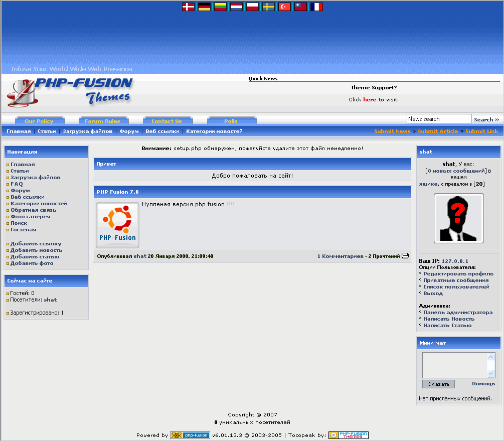Click the Dutch flag icon

click(x=236, y=7)
